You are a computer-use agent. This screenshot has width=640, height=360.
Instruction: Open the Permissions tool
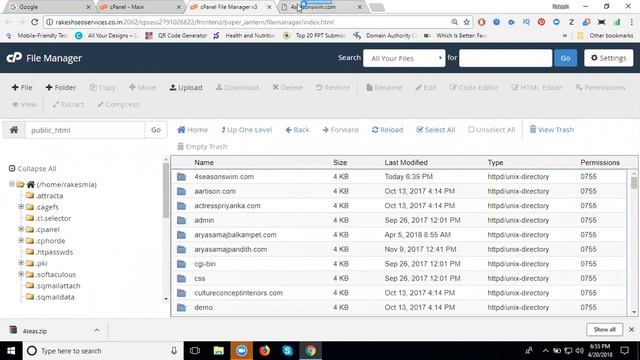tap(600, 87)
